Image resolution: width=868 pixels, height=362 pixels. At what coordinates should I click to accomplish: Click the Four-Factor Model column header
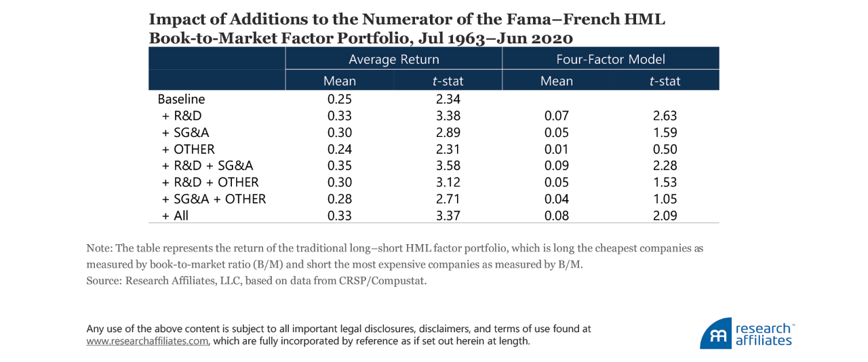(x=610, y=59)
